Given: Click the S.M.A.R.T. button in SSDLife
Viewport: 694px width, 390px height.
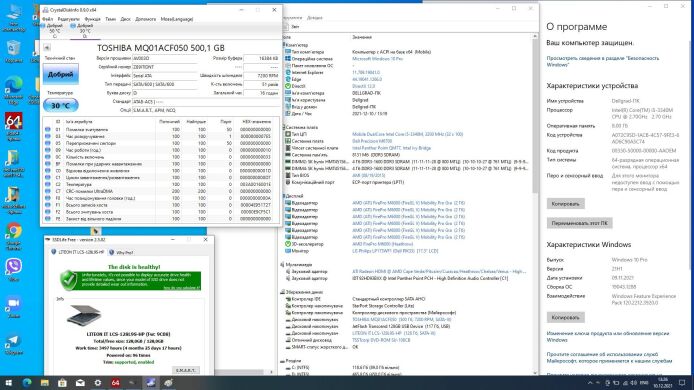Looking at the screenshot, I should (185, 370).
